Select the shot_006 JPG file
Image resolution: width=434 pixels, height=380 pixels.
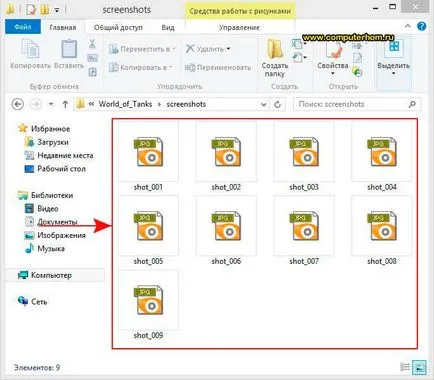[226, 231]
